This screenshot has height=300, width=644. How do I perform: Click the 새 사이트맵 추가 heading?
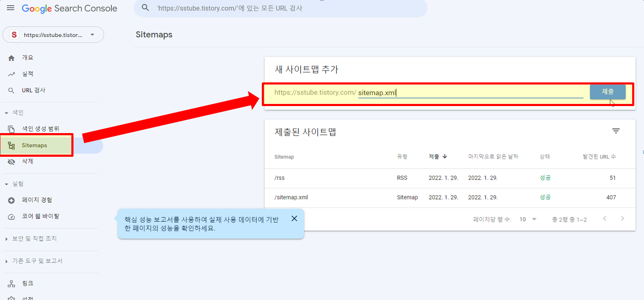307,70
